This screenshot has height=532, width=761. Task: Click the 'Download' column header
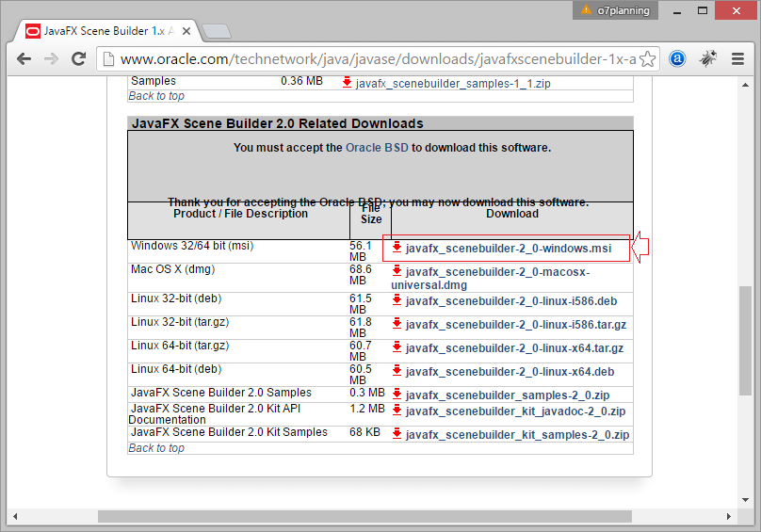tap(512, 214)
